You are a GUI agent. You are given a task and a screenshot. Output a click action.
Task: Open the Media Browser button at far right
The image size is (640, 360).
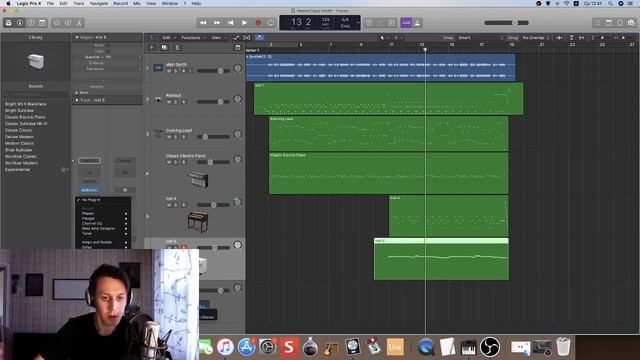(x=631, y=23)
